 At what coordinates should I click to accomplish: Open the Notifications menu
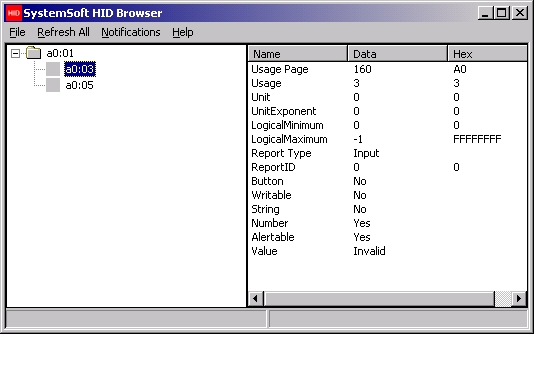pyautogui.click(x=131, y=32)
